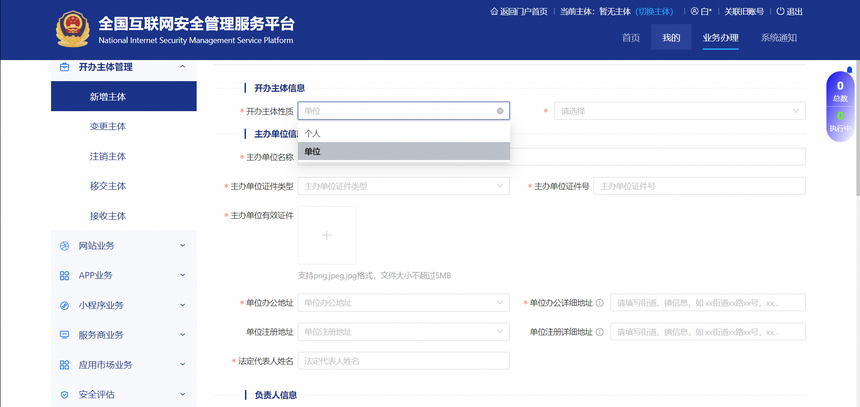This screenshot has height=407, width=860.
Task: Click the 安全评估 shield icon
Action: [x=65, y=395]
